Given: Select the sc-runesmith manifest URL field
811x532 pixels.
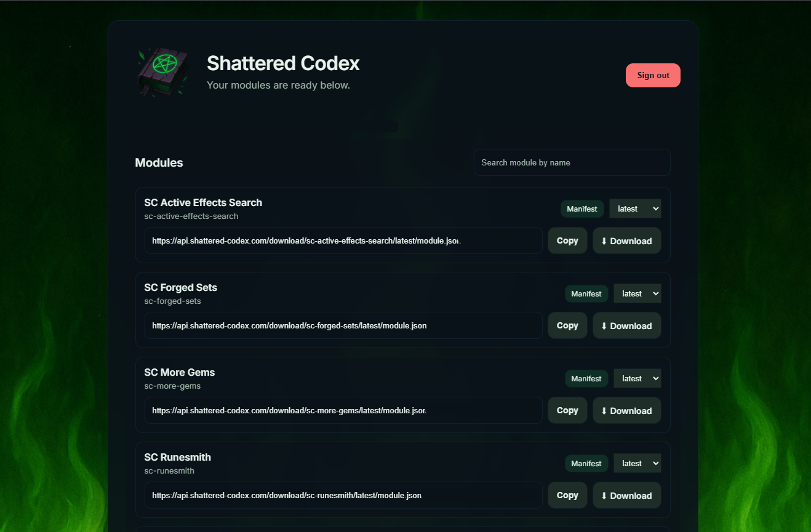Looking at the screenshot, I should tap(343, 495).
